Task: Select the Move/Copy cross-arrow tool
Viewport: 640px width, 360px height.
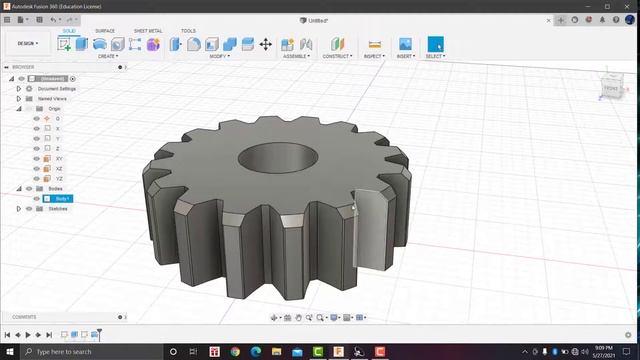Action: click(266, 44)
